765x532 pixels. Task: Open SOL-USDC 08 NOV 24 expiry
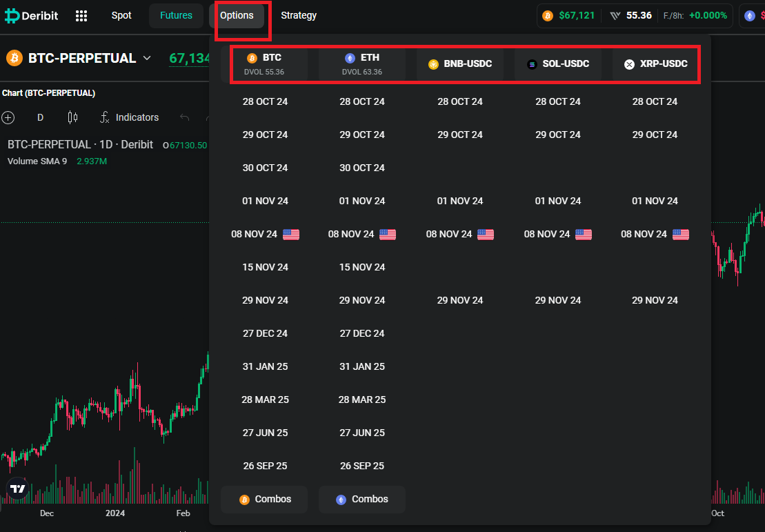coord(558,235)
